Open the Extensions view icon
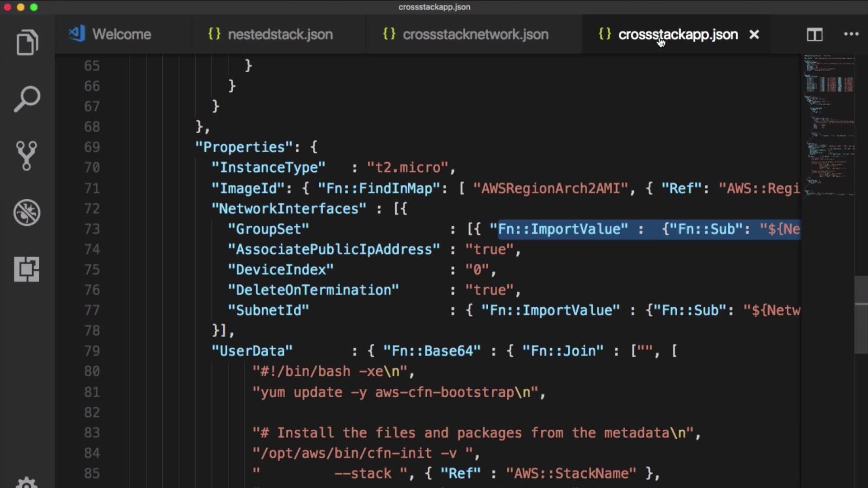This screenshot has height=488, width=868. coord(27,269)
